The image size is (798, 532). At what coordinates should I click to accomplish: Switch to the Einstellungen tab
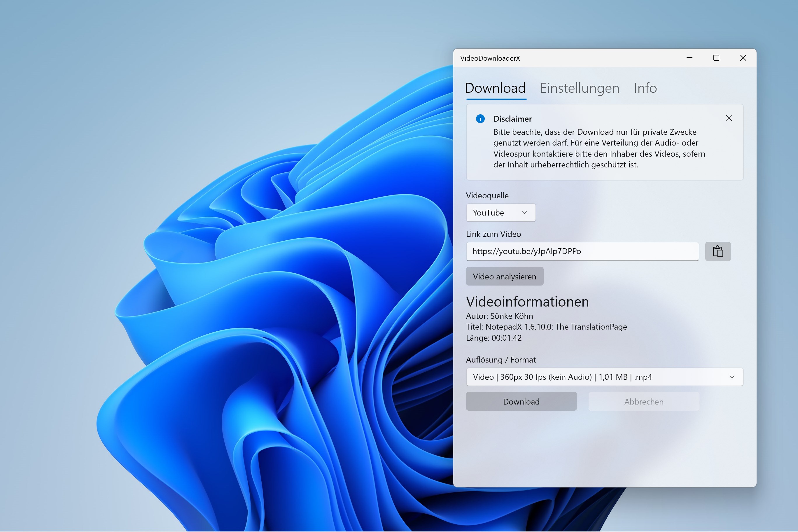pos(580,88)
